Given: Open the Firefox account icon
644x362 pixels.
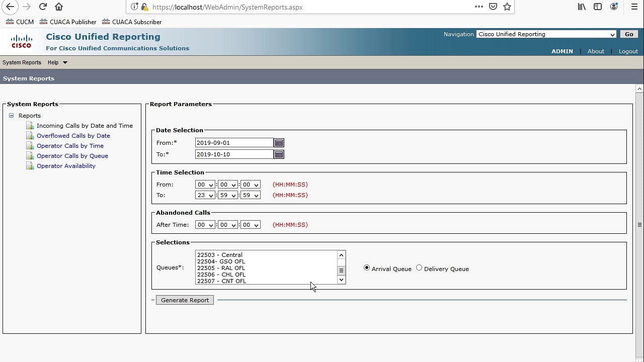Looking at the screenshot, I should pos(614,7).
